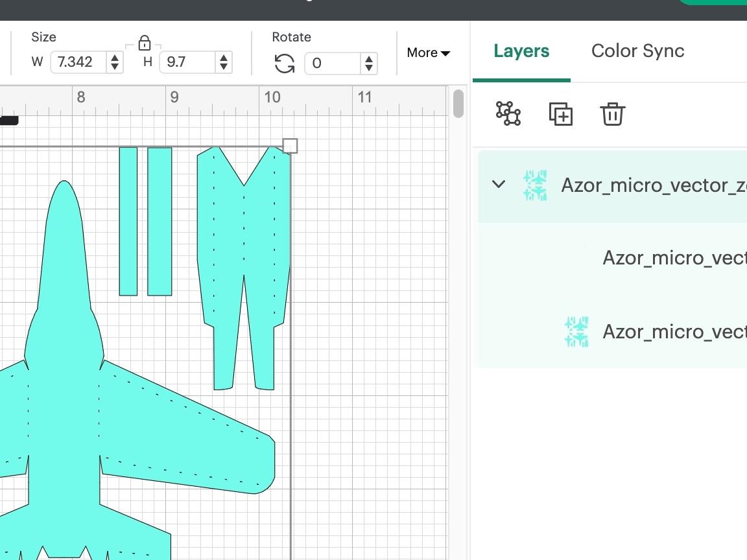Decrease height with the H stepper
The height and width of the screenshot is (560, 747).
[x=224, y=67]
